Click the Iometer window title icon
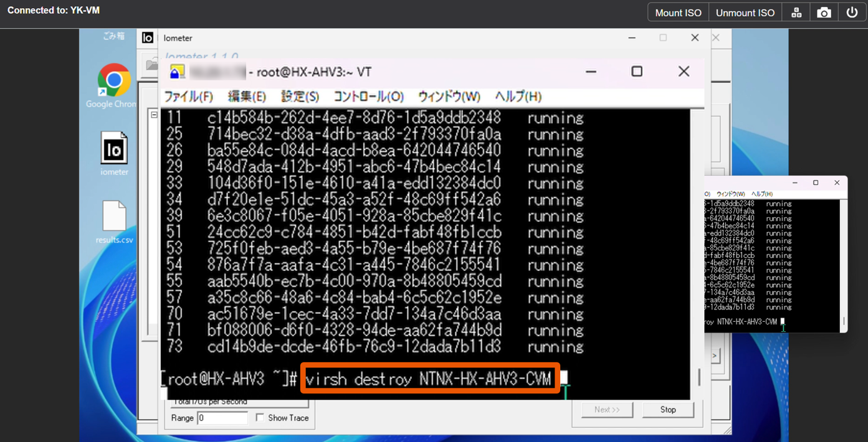 148,38
